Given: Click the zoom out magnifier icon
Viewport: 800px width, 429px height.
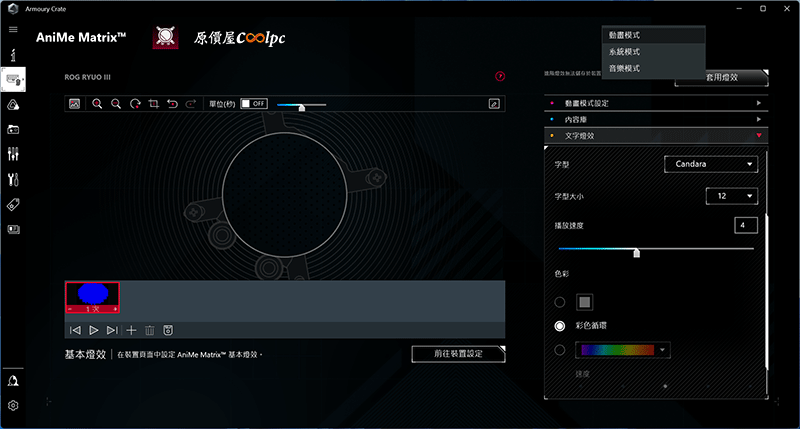Looking at the screenshot, I should point(116,104).
